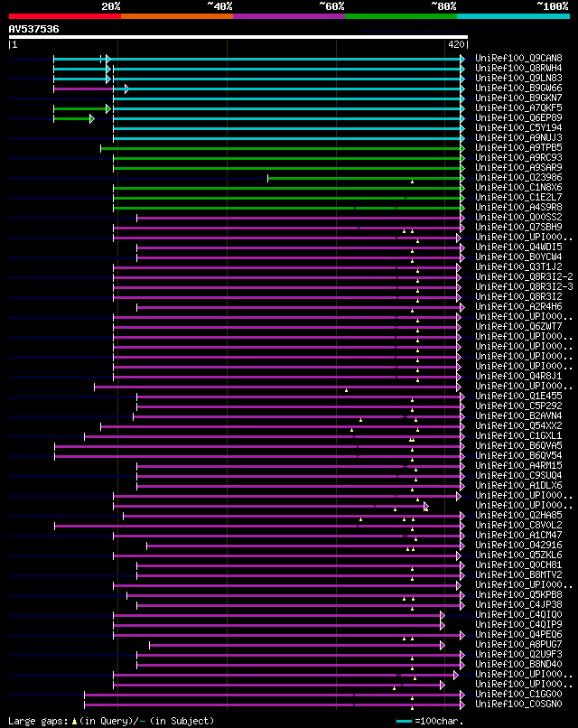Screen dimensions: 578x728
Task: Select label UniRef100_B6QVA5
Action: click(518, 445)
